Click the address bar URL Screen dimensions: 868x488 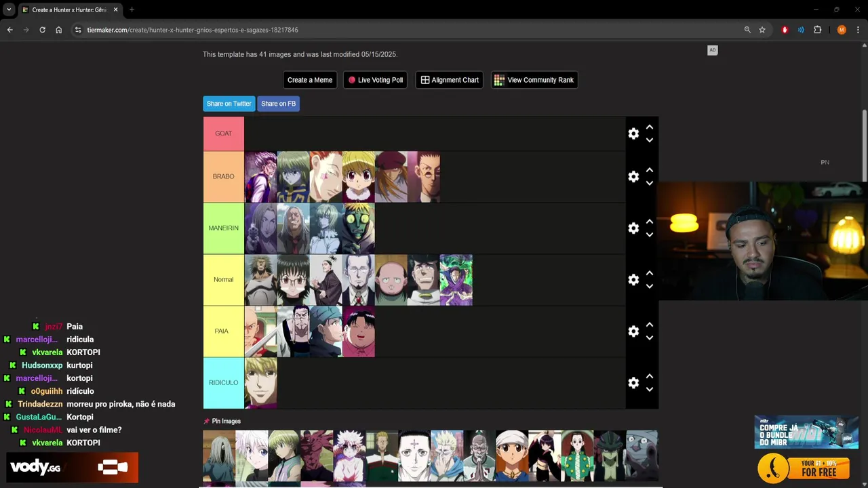pos(193,30)
